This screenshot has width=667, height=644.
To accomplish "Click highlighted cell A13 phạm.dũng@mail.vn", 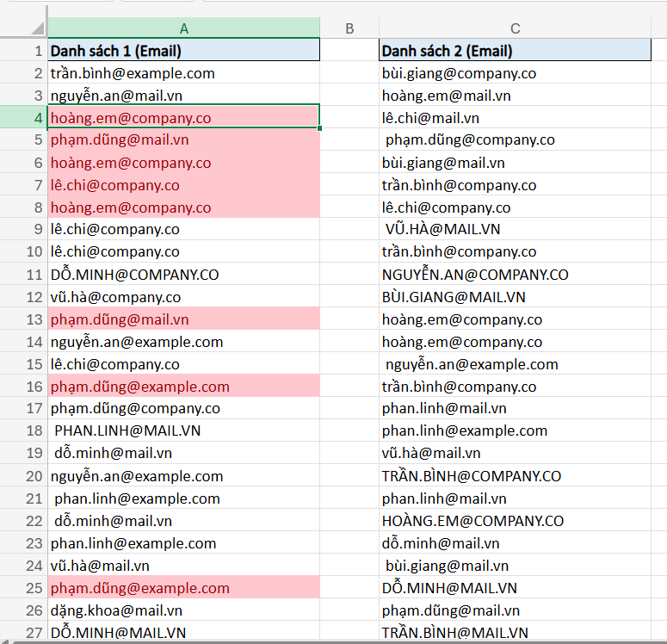I will (184, 319).
